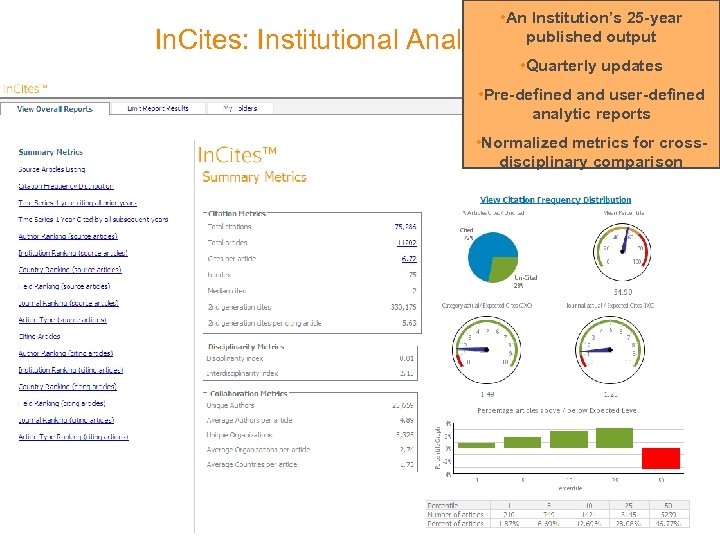Image resolution: width=720 pixels, height=540 pixels.
Task: Click the tallest green bar in percentile chart
Action: (614, 438)
